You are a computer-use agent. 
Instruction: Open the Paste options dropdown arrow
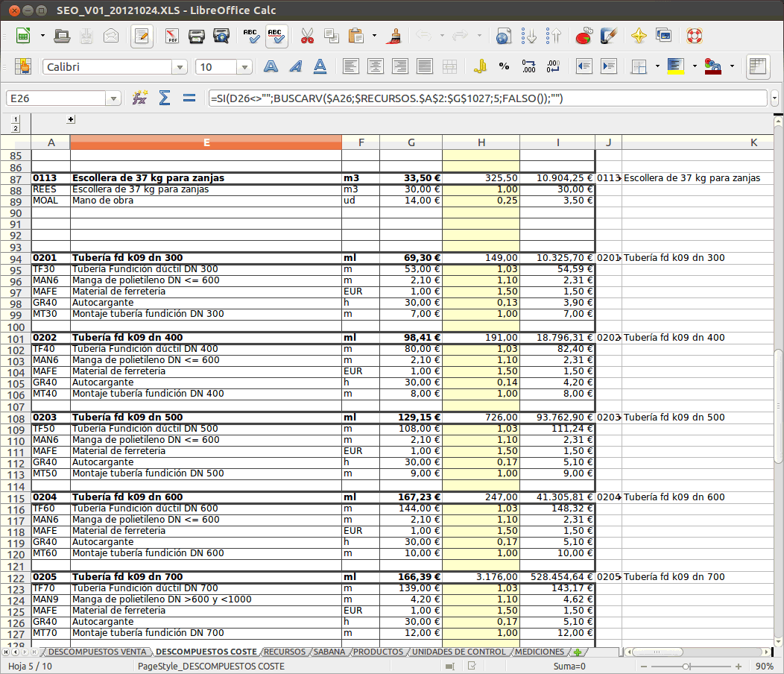point(375,36)
